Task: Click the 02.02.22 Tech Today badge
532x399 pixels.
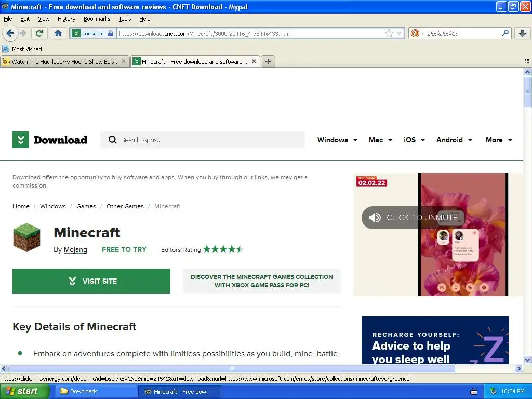Action: [372, 181]
